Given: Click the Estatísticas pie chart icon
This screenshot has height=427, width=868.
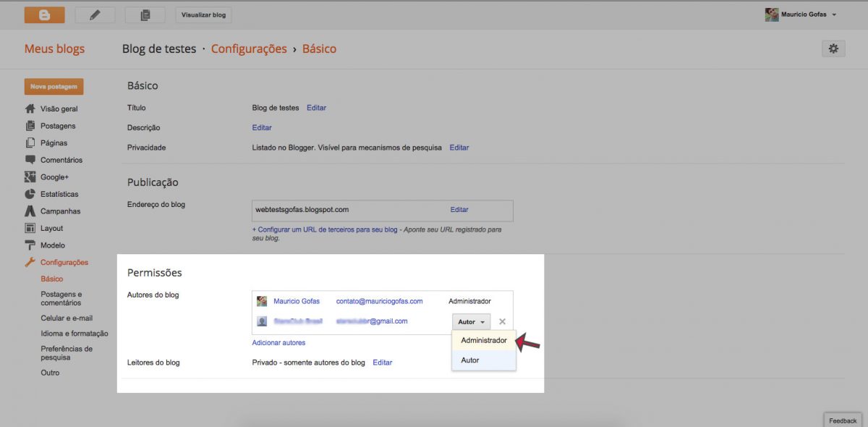Looking at the screenshot, I should (x=30, y=194).
